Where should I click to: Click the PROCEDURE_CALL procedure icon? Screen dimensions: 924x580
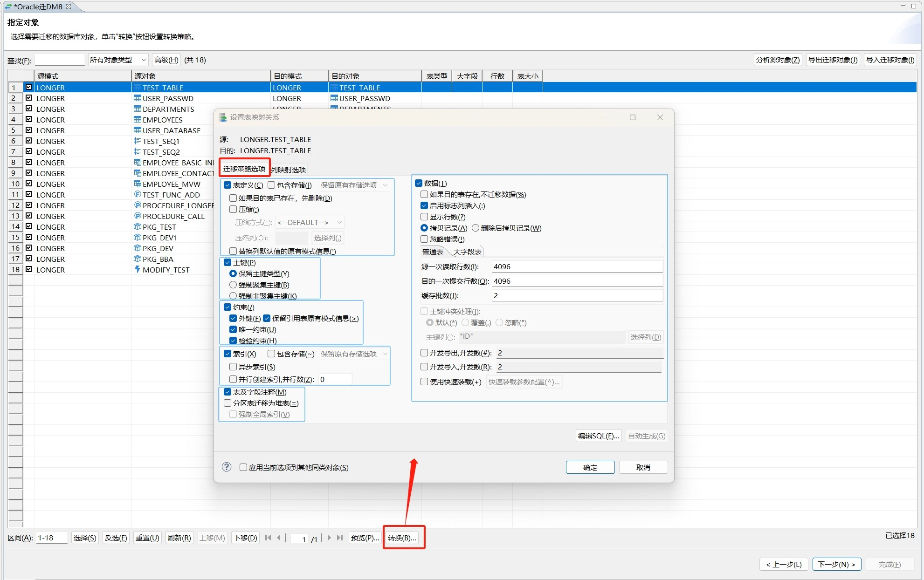tap(138, 216)
